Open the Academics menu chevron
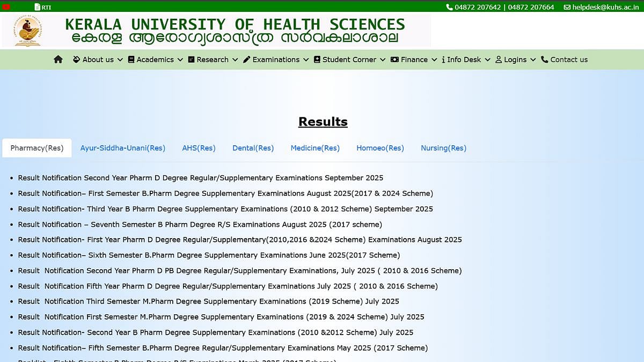Image resolution: width=644 pixels, height=362 pixels. click(180, 60)
